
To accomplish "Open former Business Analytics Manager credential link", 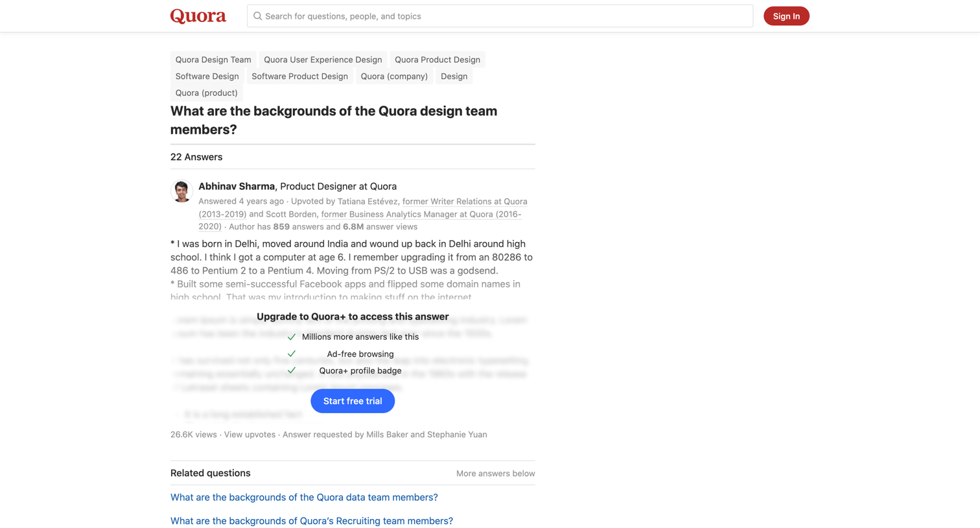I will click(x=360, y=220).
